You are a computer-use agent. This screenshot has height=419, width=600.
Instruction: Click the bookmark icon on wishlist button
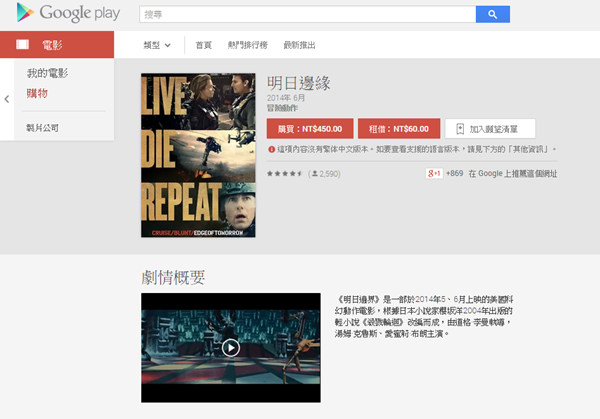pos(460,129)
